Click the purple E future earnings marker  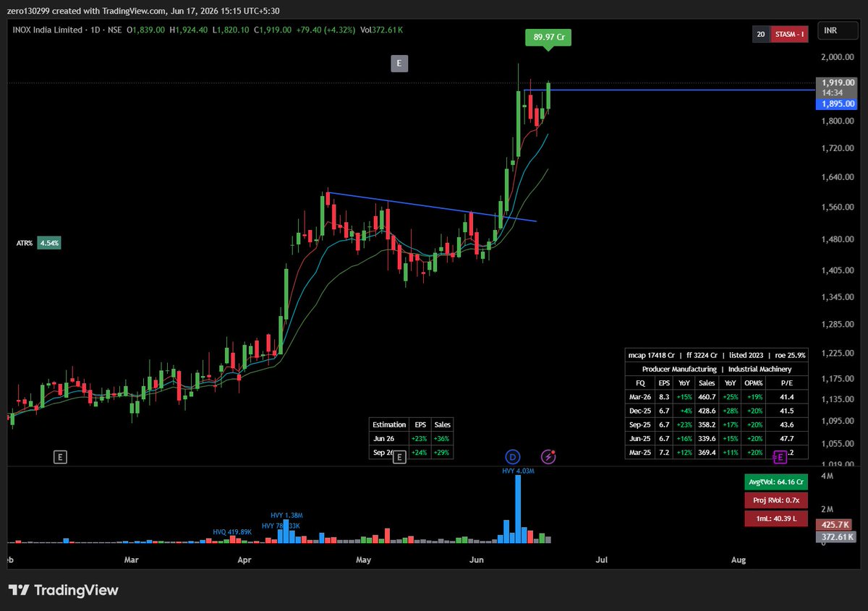tap(780, 456)
